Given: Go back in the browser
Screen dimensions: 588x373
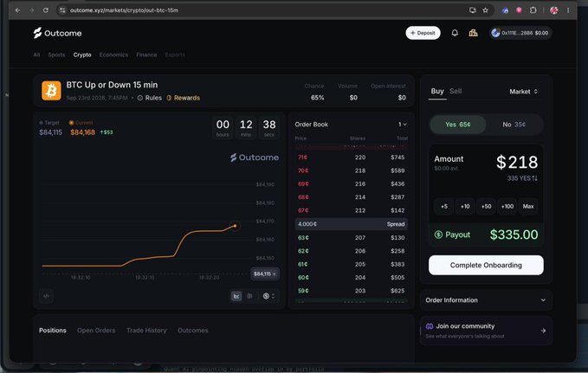Looking at the screenshot, I should 17,10.
